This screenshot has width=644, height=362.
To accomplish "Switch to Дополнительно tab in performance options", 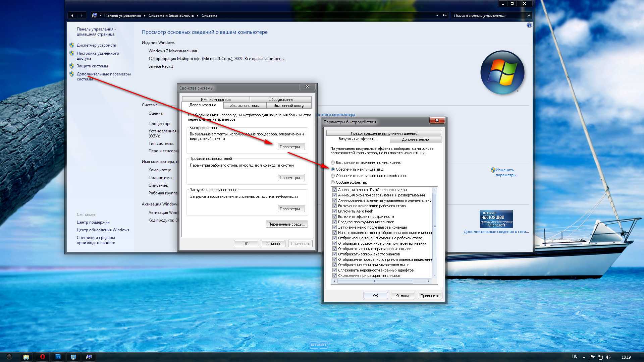I will coord(415,139).
